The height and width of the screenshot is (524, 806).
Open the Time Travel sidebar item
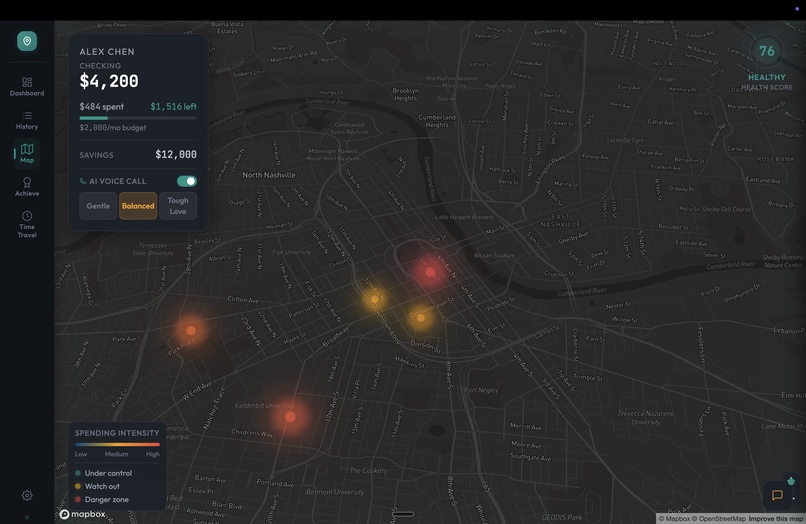(27, 224)
